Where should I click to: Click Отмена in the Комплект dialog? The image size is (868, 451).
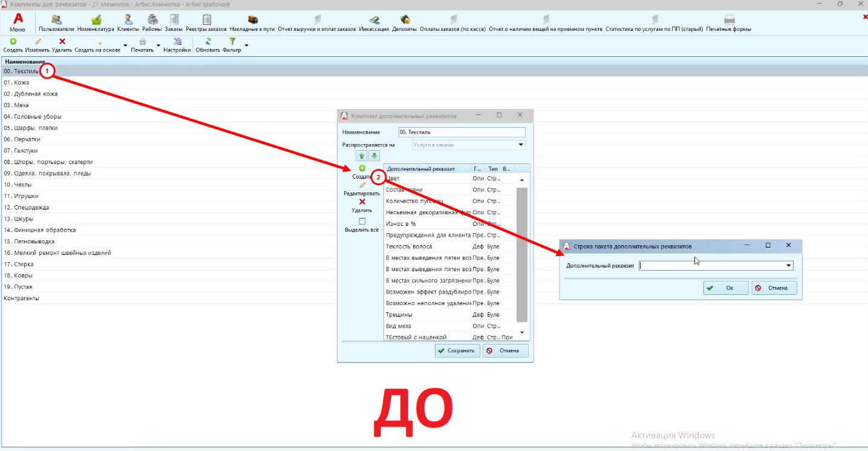tap(505, 351)
